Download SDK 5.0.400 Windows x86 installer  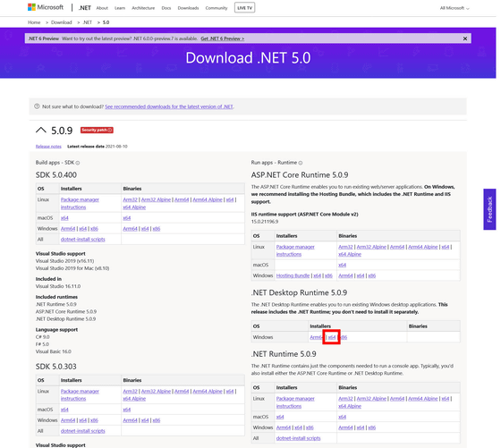pos(94,229)
